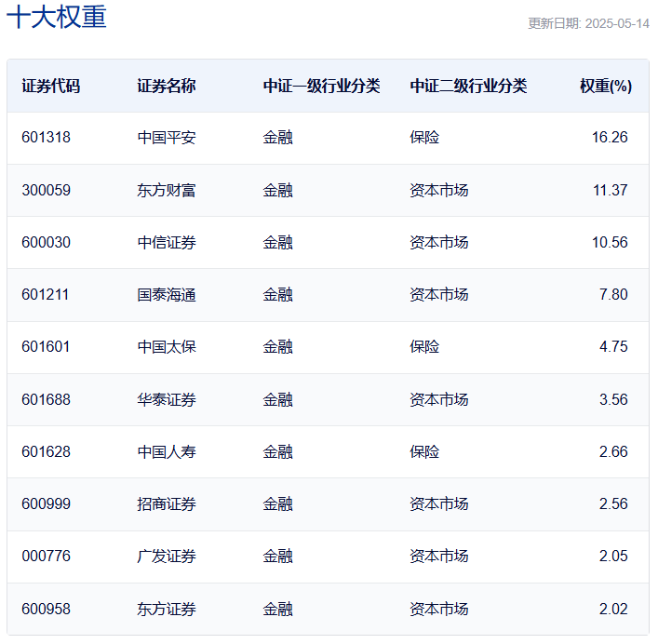Click 保险 in the 中国平安 row

[424, 138]
